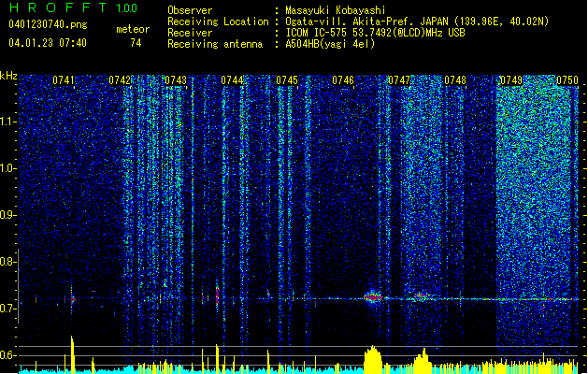This screenshot has width=588, height=374.
Task: Click the 0.6 kHz axis label
Action: [8, 355]
